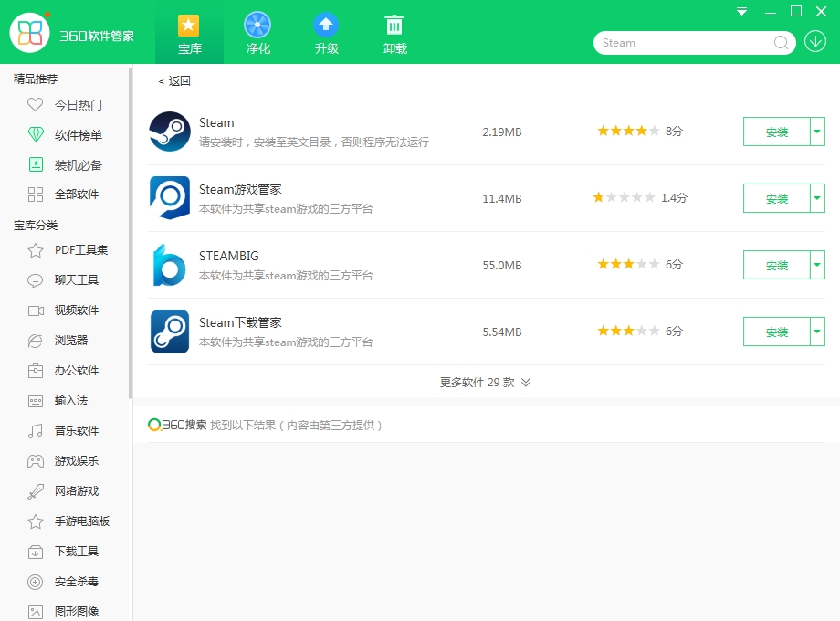
Task: Go to the 卸载 uninstall tab
Action: [394, 35]
